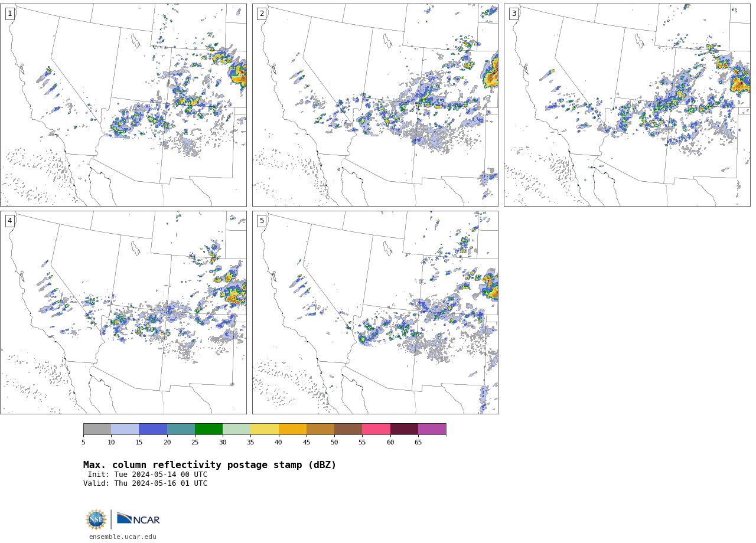756x543 pixels.
Task: Click the pink 55-60 dBZ swatch
Action: click(376, 429)
